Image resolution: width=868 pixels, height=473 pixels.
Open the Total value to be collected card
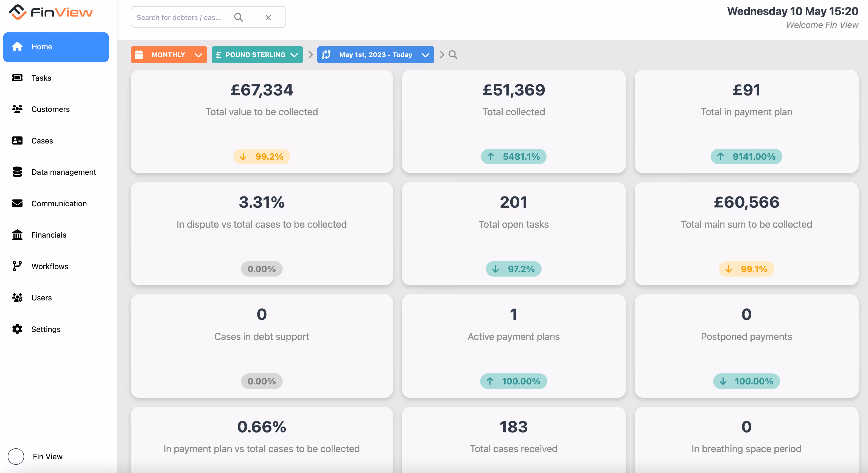[x=262, y=121]
